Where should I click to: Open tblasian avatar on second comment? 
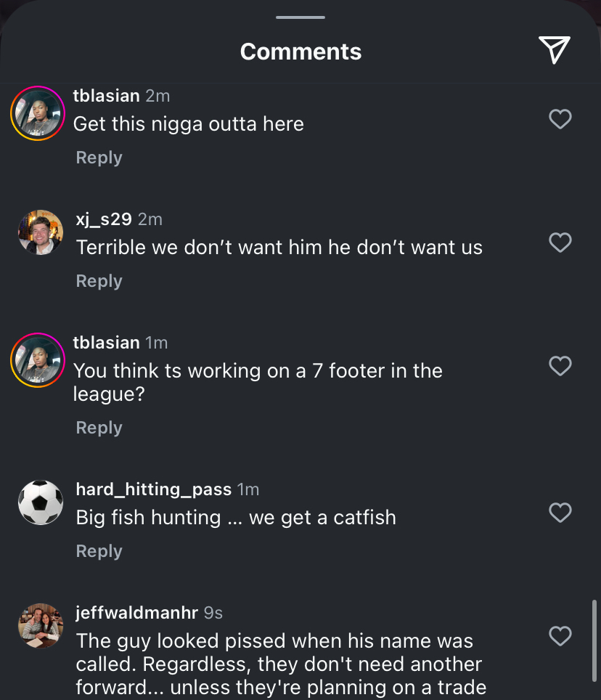(38, 360)
